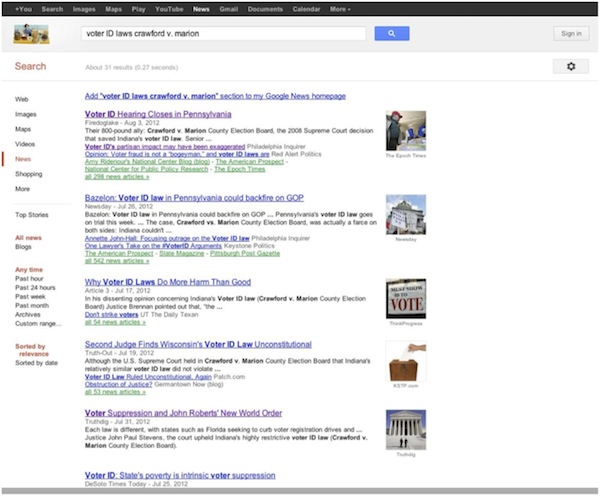Open Gmail in the top bar
The width and height of the screenshot is (600, 496).
(228, 9)
